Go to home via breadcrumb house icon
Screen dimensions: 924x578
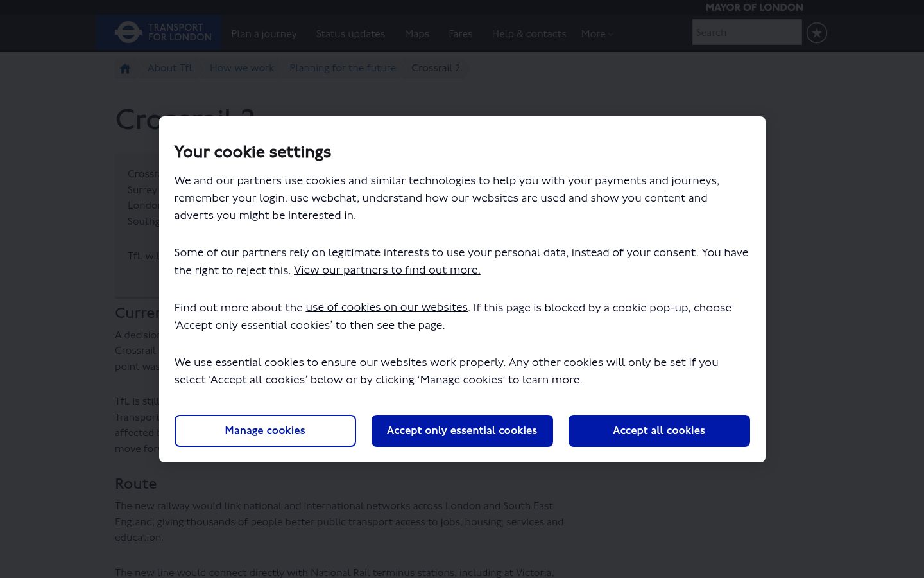(125, 68)
